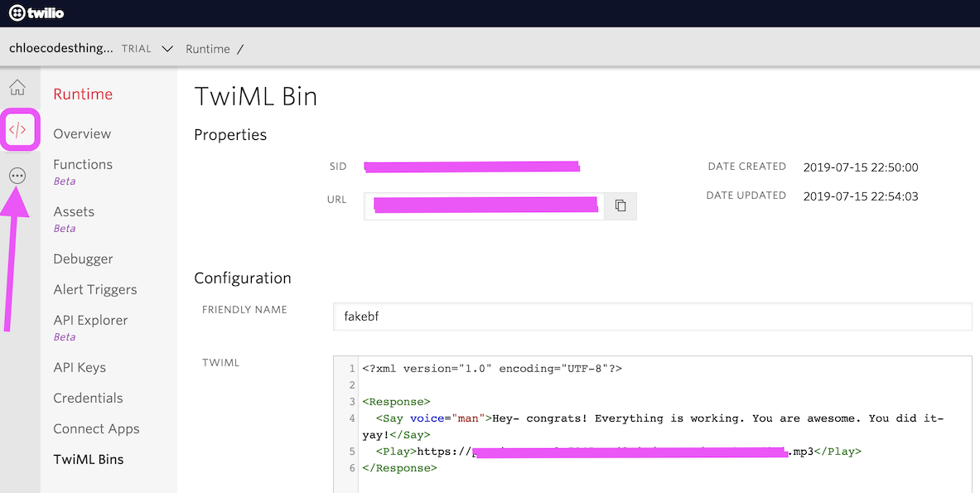Open API Keys page
Image resolution: width=980 pixels, height=493 pixels.
click(80, 367)
